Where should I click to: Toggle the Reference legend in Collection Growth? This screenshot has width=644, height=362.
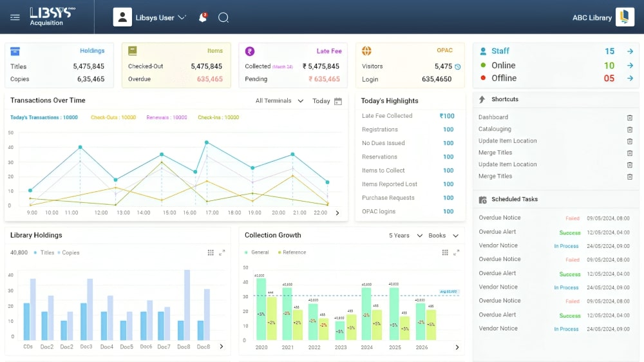292,252
